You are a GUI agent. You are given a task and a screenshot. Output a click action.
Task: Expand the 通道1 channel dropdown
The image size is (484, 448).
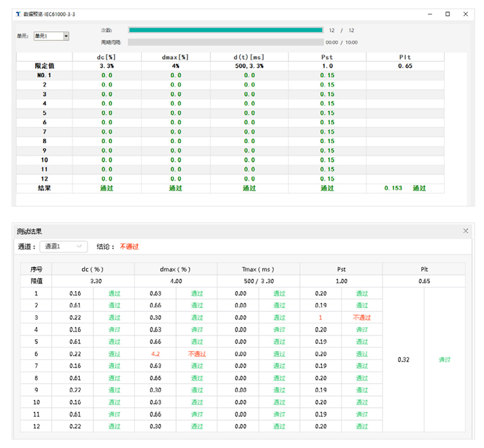point(79,246)
